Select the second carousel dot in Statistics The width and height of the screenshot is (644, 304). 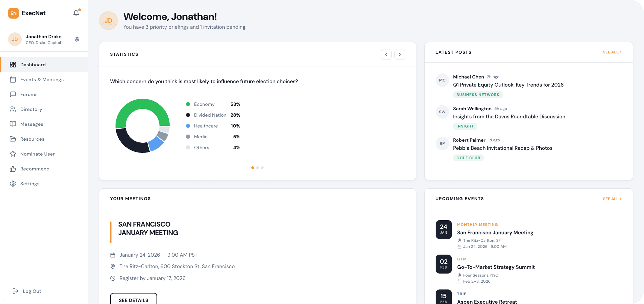(257, 168)
